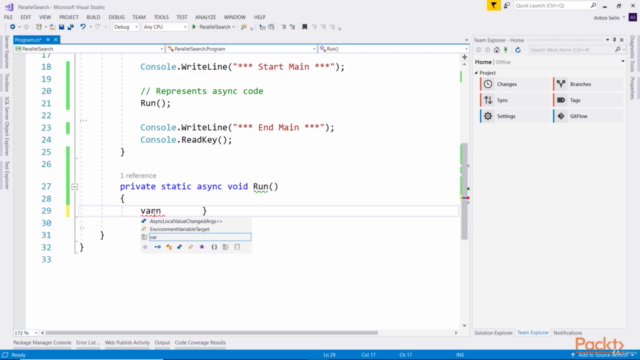Image resolution: width=640 pixels, height=360 pixels.
Task: Click the editor horizontal scrollbar thumb
Action: 211,333
